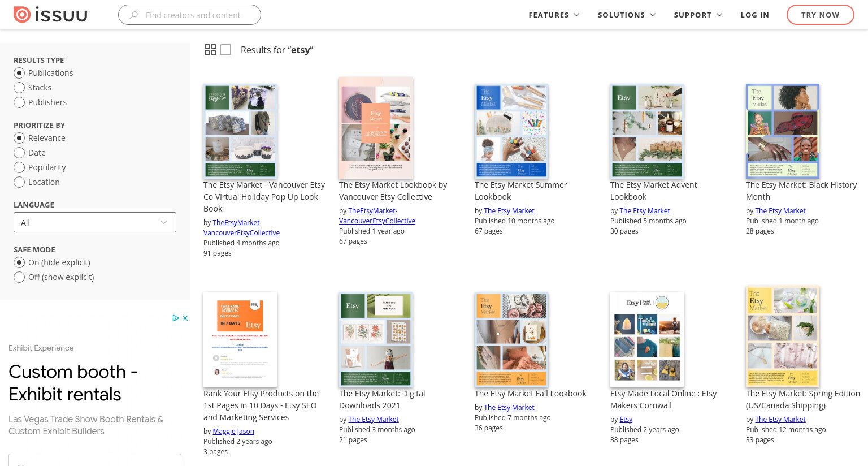
Task: Open the Language dropdown
Action: (95, 222)
